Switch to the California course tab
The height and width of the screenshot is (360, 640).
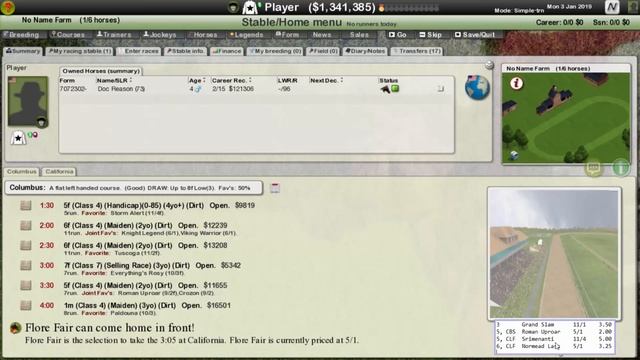(59, 171)
